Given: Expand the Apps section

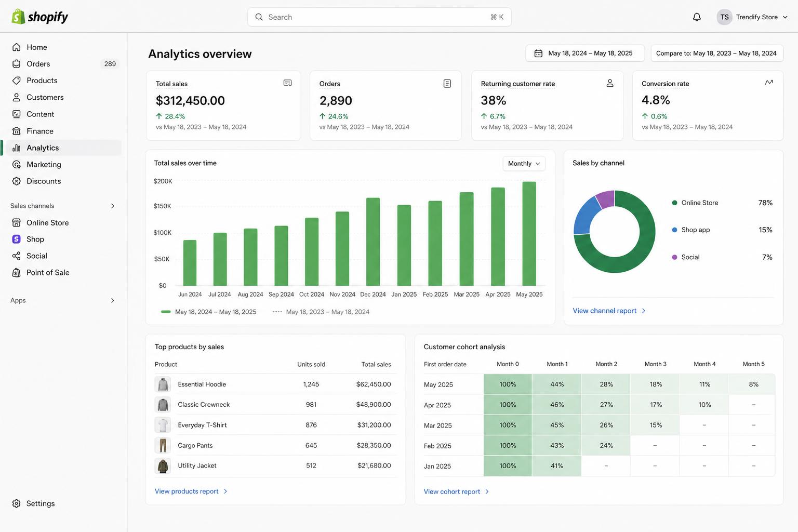Looking at the screenshot, I should point(113,301).
